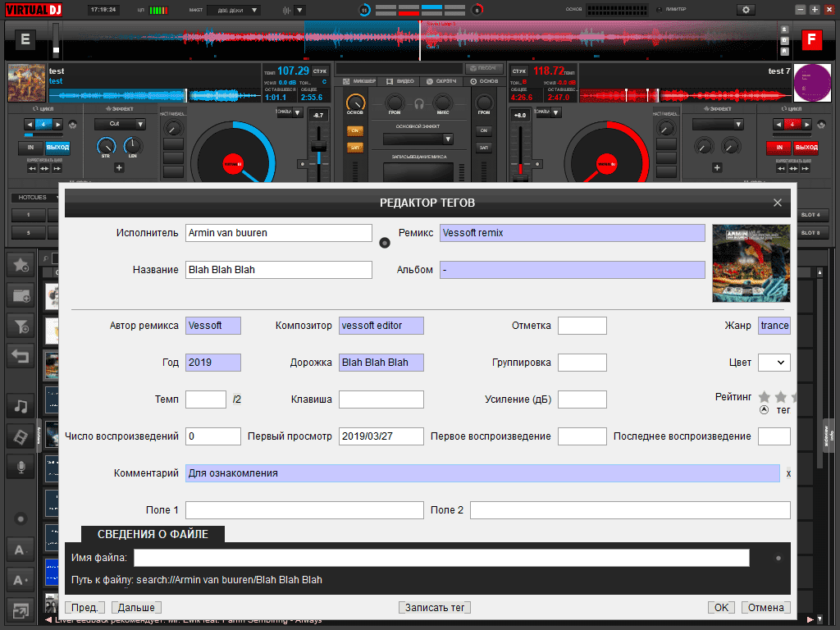Open master effect dropdown in mixer
This screenshot has width=840, height=630.
(418, 139)
